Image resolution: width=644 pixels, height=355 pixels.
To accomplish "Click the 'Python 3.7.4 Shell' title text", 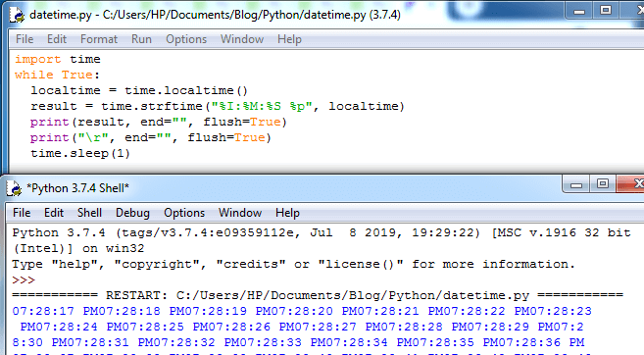I will 77,188.
